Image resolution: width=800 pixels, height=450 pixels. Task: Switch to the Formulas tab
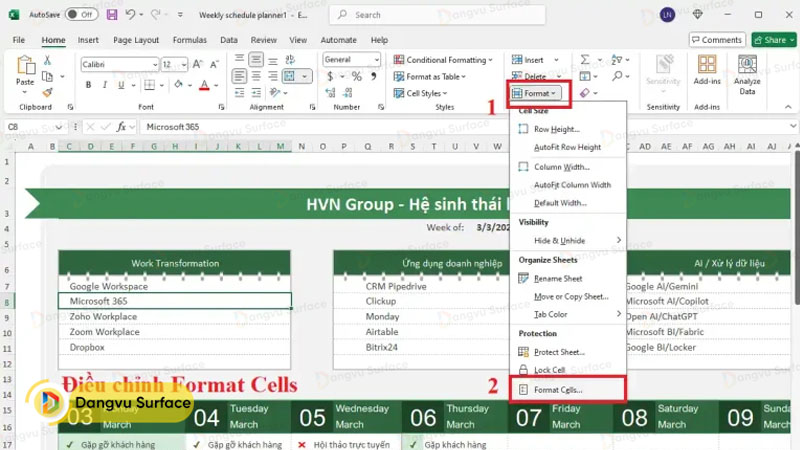point(189,40)
